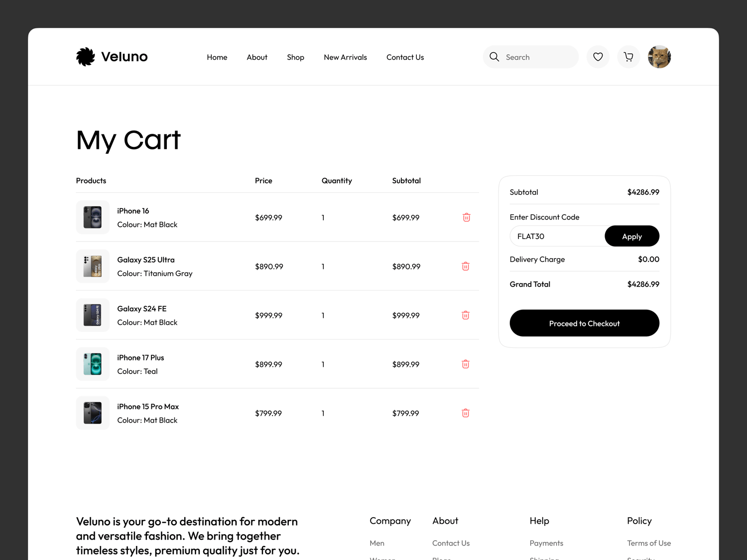Image resolution: width=747 pixels, height=560 pixels.
Task: Open Galaxy S24 FE product thumbnail
Action: tap(93, 315)
